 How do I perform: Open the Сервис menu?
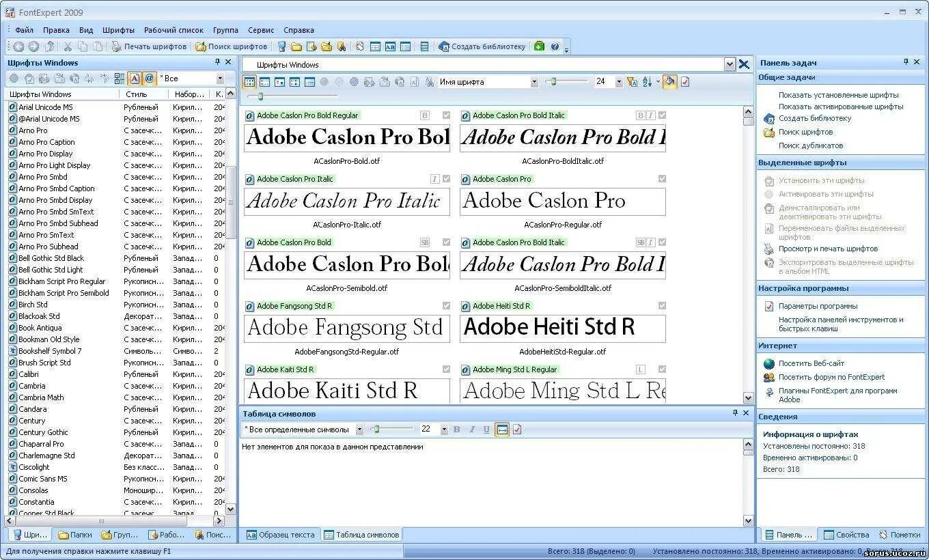[x=261, y=30]
